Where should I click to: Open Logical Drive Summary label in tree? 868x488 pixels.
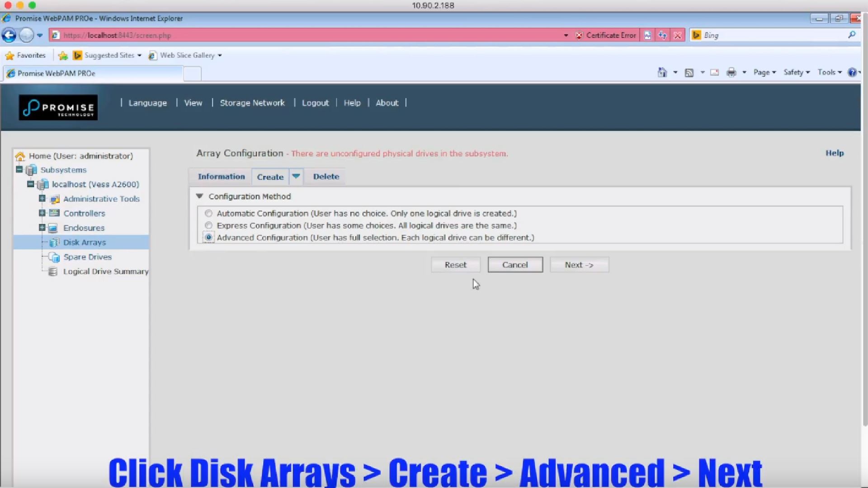[106, 271]
